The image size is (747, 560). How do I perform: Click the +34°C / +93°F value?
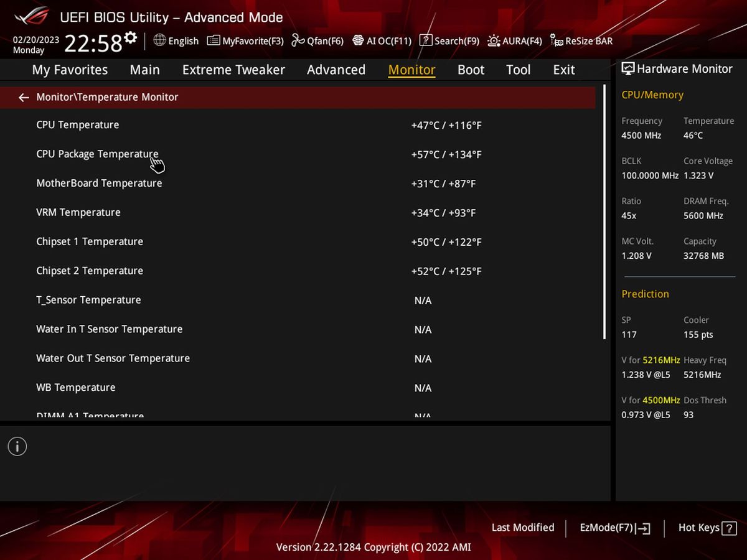point(443,213)
